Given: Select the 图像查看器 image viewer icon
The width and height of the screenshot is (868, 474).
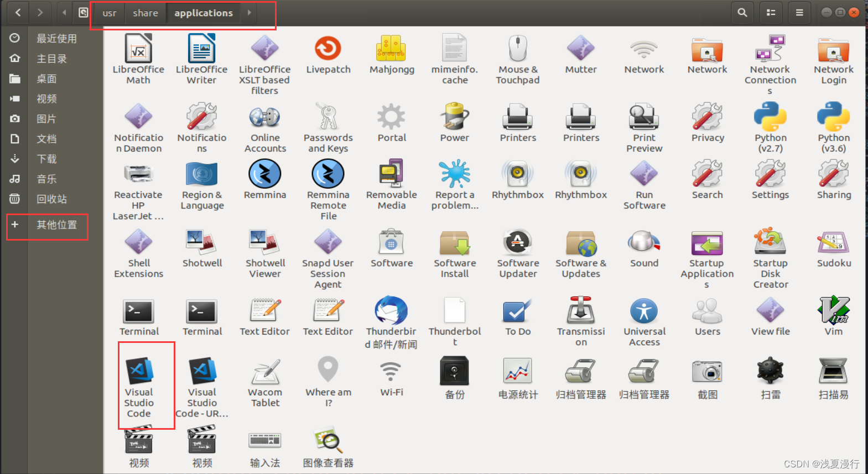Looking at the screenshot, I should click(x=328, y=440).
